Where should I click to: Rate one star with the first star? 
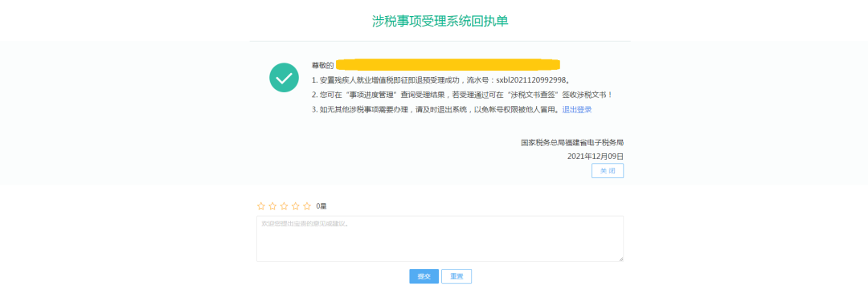[x=261, y=206]
